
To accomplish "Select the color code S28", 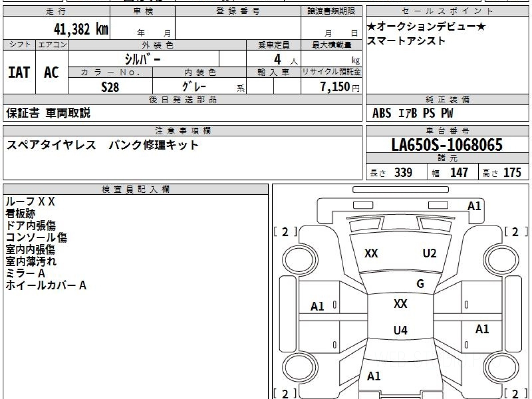I will coord(110,87).
